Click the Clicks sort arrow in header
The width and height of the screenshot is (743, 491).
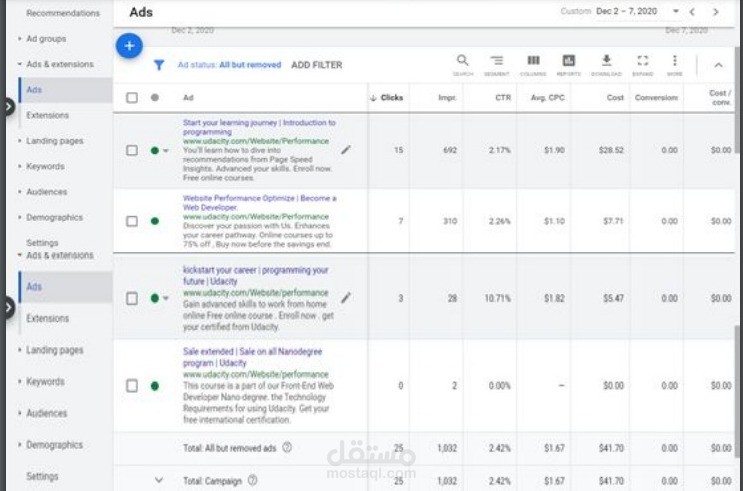pyautogui.click(x=373, y=98)
